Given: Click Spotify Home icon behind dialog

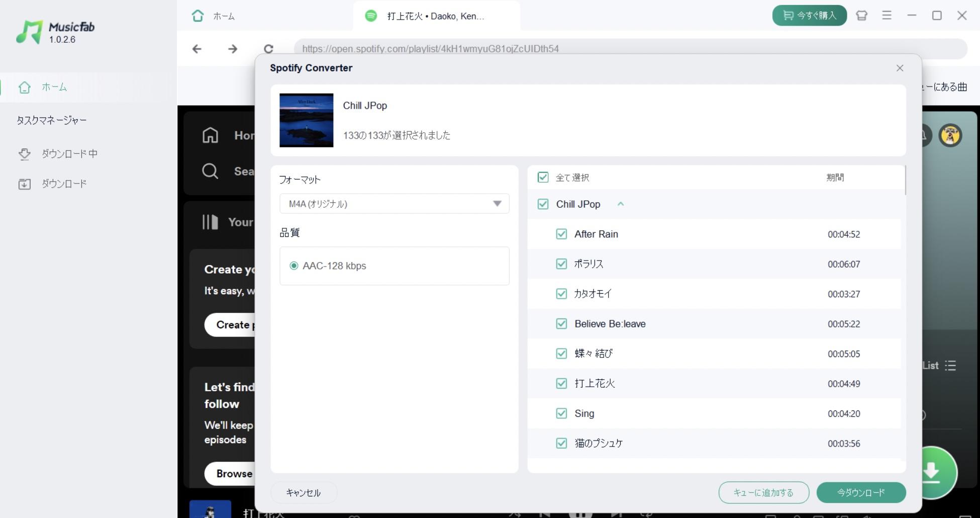Looking at the screenshot, I should pyautogui.click(x=210, y=135).
